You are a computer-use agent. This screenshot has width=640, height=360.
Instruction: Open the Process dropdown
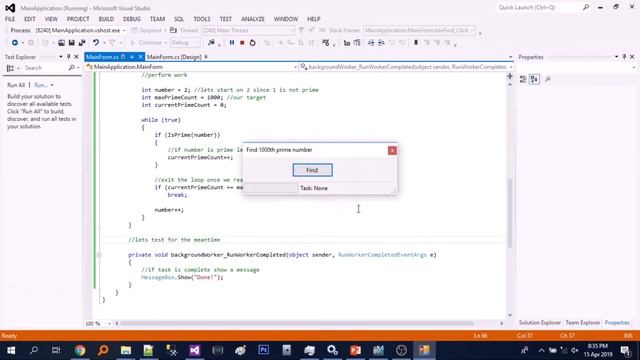click(x=124, y=30)
